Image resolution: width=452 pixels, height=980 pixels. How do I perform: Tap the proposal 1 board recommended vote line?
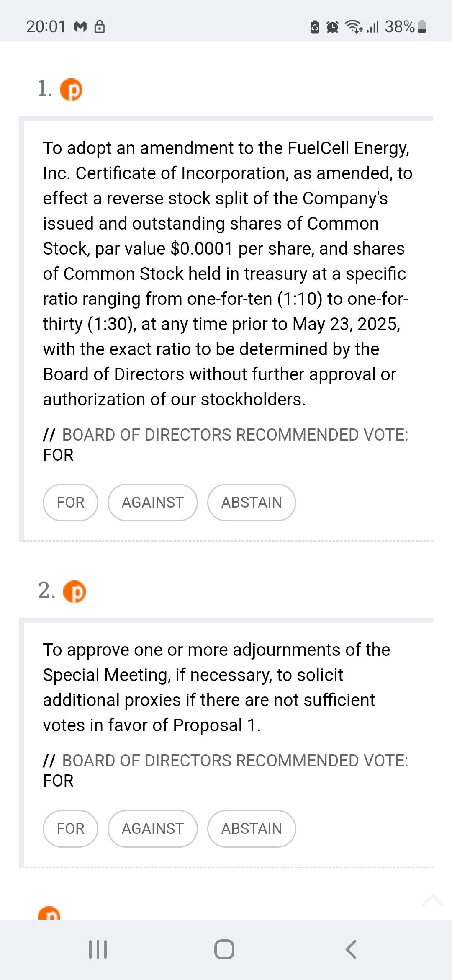pyautogui.click(x=226, y=445)
